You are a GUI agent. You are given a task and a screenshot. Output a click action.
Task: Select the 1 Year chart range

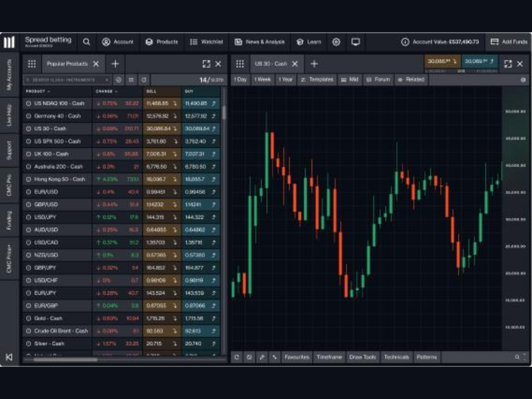[x=286, y=80]
